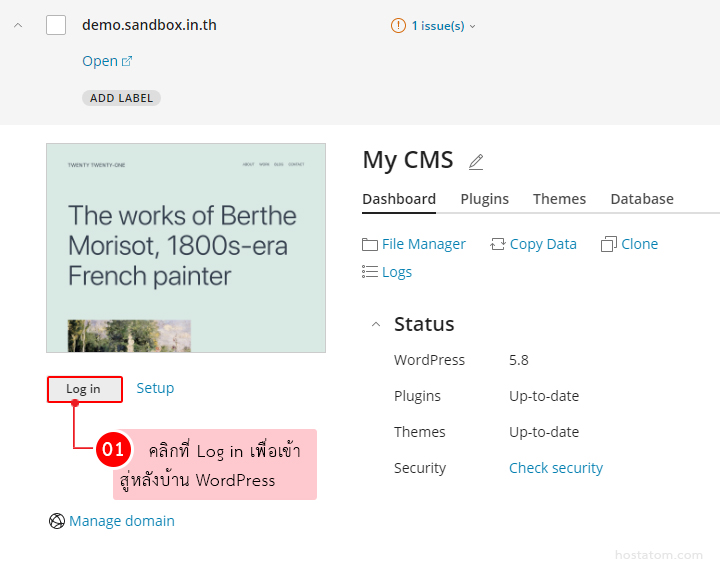Click the Copy Data sync icon

498,244
